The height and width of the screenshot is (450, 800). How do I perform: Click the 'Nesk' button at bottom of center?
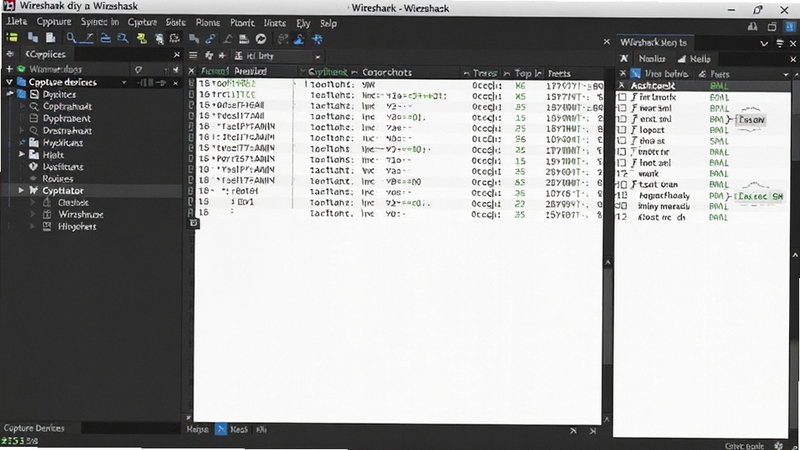point(238,430)
